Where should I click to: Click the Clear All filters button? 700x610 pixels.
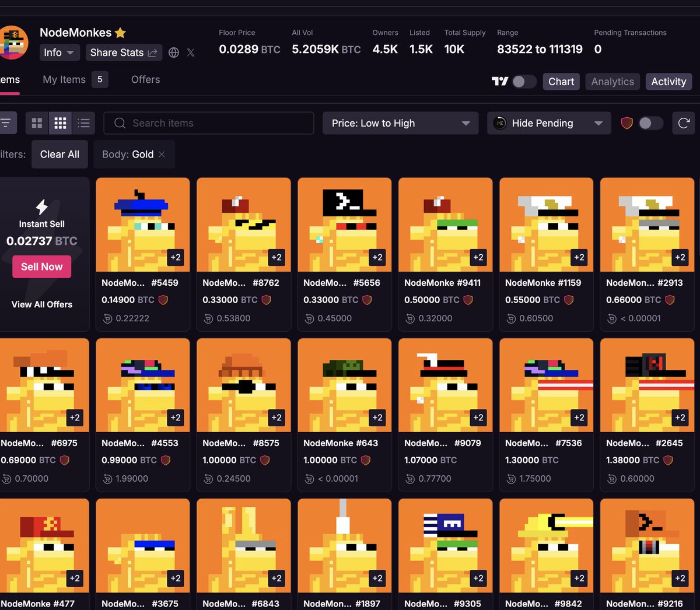pyautogui.click(x=60, y=155)
